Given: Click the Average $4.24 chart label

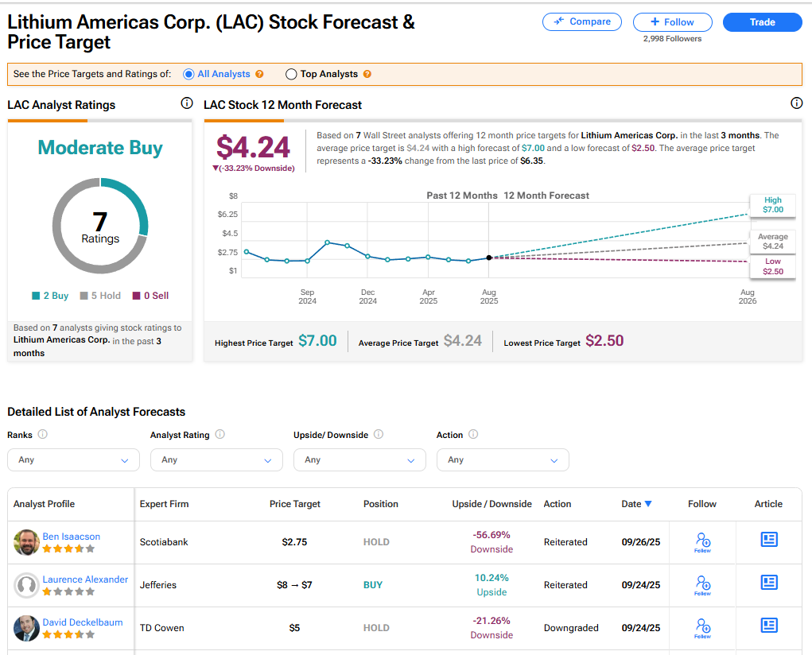Looking at the screenshot, I should pos(773,242).
